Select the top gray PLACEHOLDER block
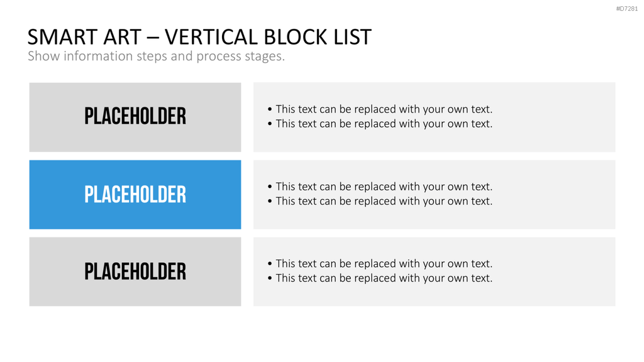Screen dimensions: 644x362 (135, 118)
